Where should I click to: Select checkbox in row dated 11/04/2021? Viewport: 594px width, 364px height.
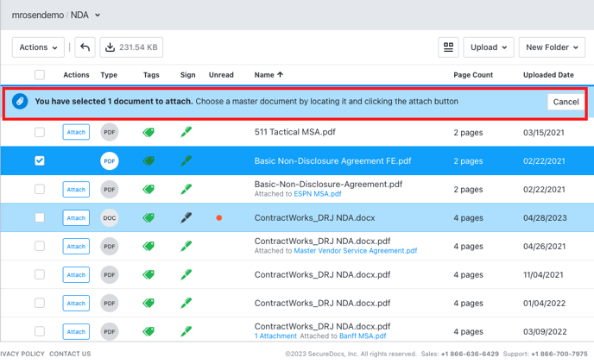[x=40, y=274]
